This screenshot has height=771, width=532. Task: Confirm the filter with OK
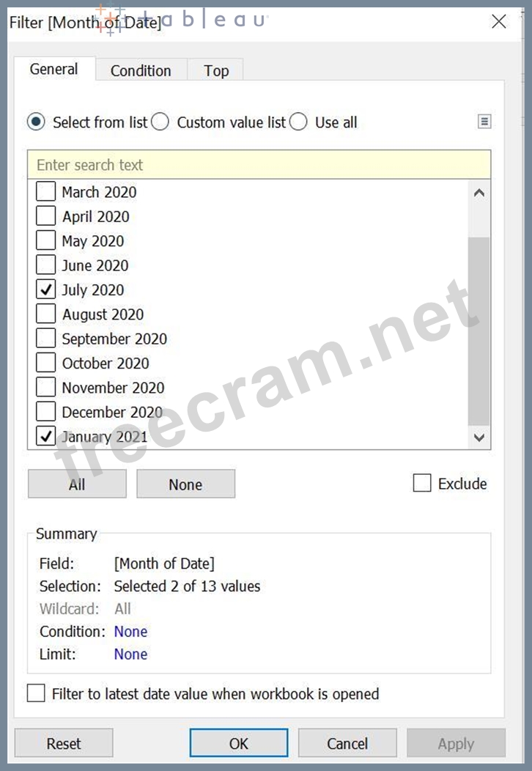(x=239, y=743)
